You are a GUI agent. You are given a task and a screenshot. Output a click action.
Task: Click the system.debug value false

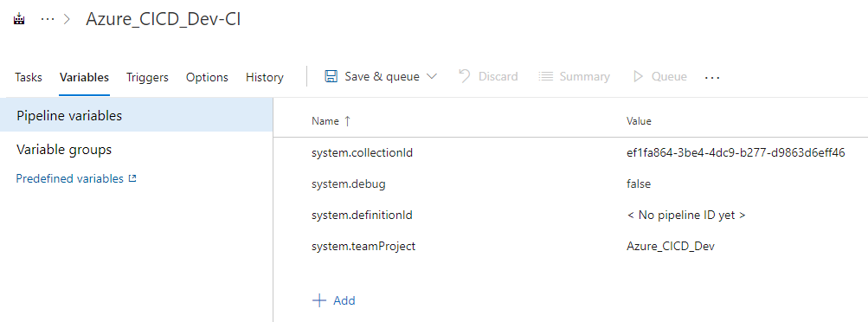click(x=639, y=184)
